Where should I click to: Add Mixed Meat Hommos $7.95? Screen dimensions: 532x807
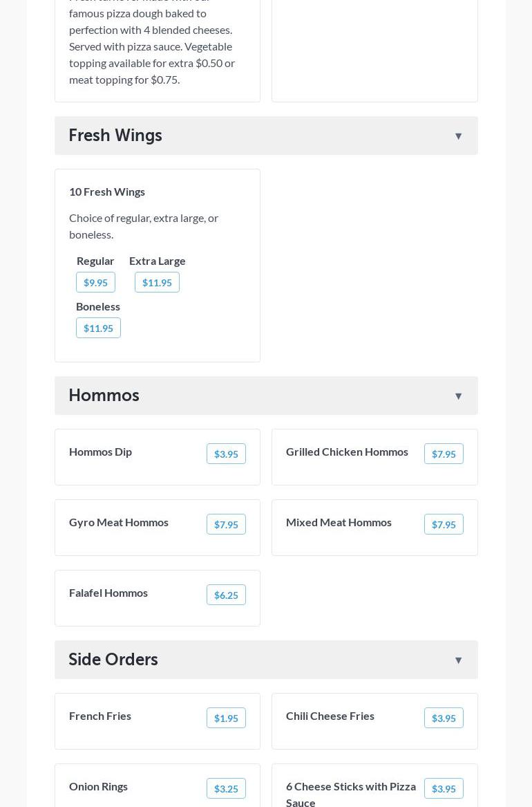tap(444, 524)
